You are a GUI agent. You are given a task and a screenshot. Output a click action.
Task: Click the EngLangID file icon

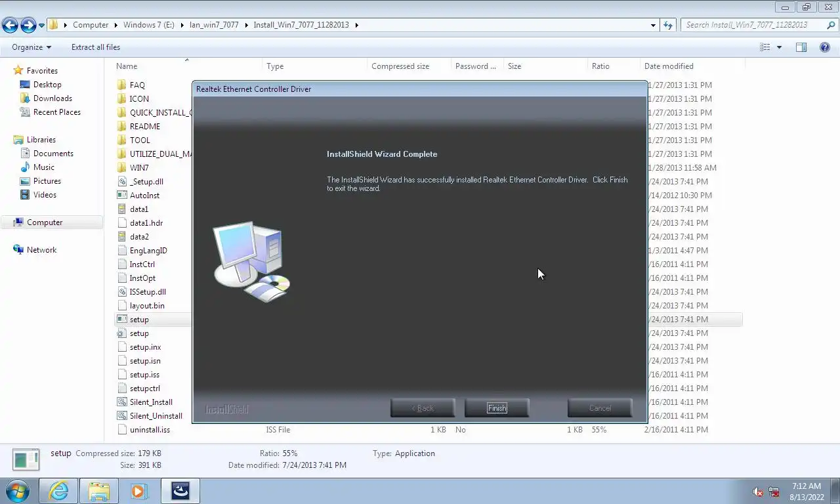pyautogui.click(x=121, y=251)
